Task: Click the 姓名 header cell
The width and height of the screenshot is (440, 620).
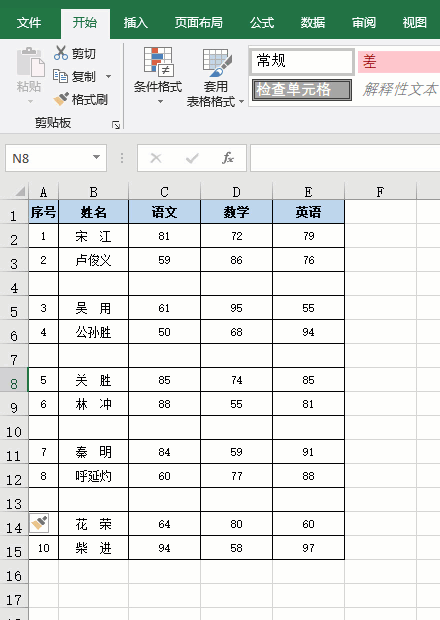Action: (94, 212)
